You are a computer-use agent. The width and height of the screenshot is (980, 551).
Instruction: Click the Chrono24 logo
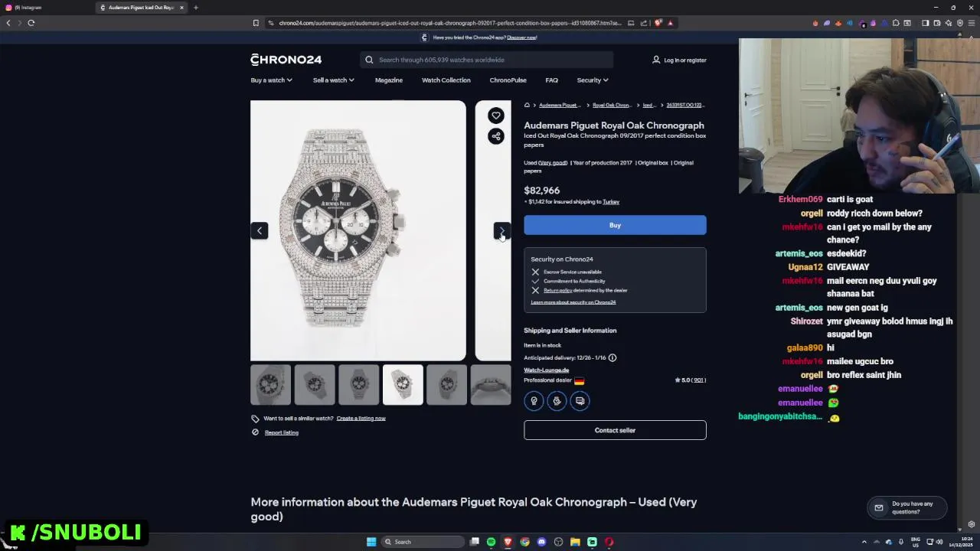coord(286,60)
